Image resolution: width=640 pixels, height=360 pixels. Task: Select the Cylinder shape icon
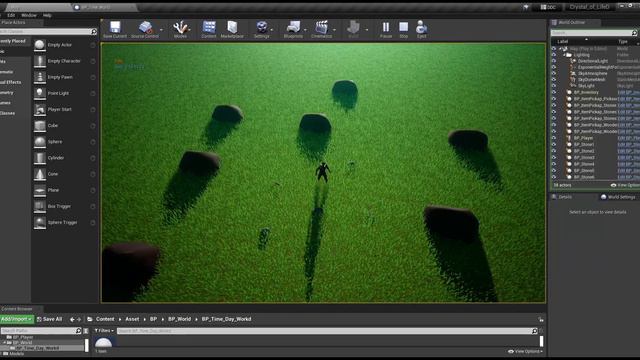tap(40, 158)
